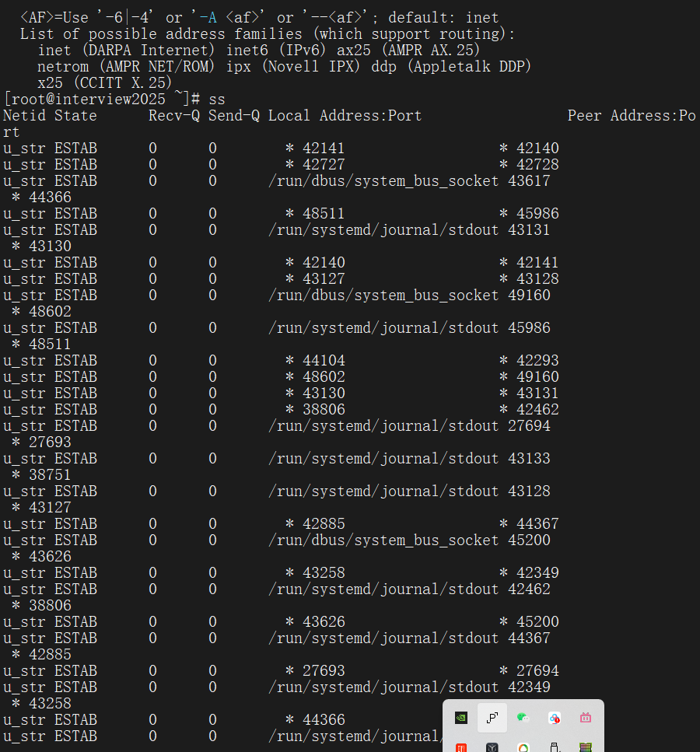
Task: Click the 'Peer Address:Po' column header
Action: click(632, 116)
